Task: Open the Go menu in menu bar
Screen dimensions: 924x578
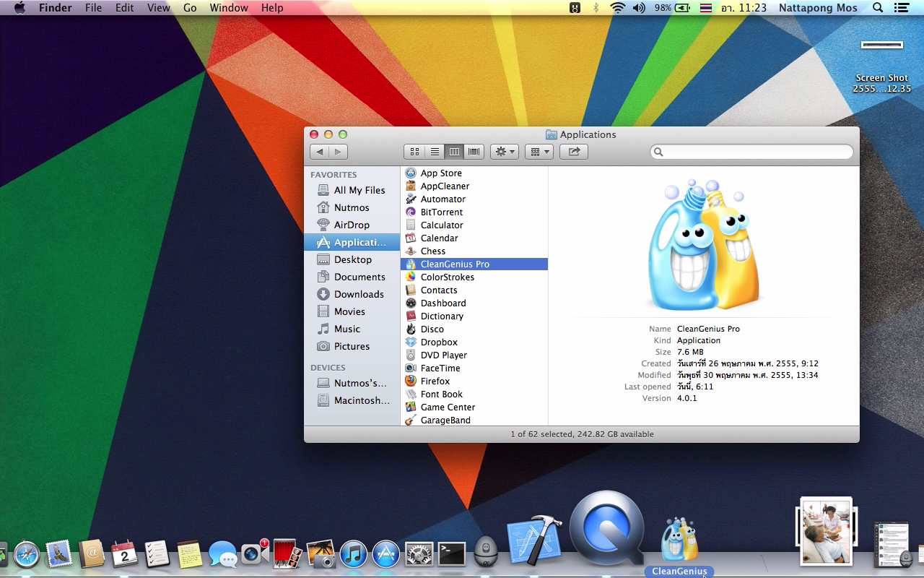Action: click(190, 8)
